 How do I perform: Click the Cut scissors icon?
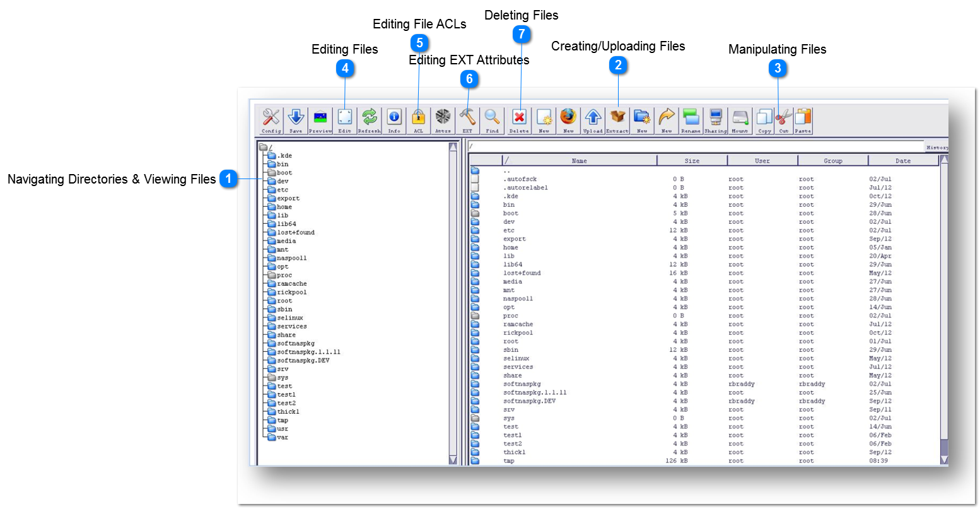pos(784,120)
